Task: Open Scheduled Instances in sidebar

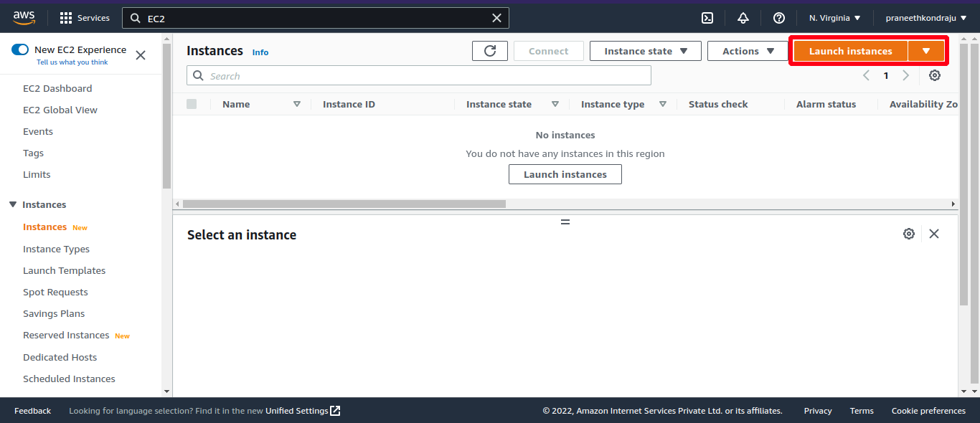Action: click(x=69, y=379)
